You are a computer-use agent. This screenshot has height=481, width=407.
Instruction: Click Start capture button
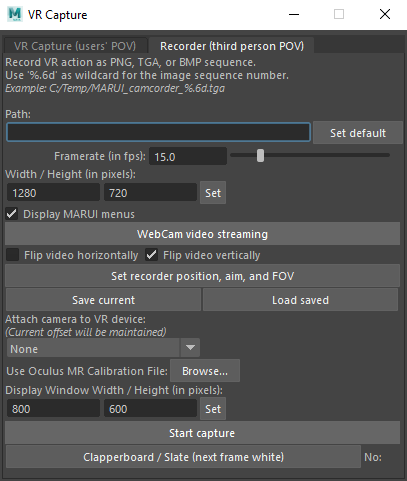202,433
